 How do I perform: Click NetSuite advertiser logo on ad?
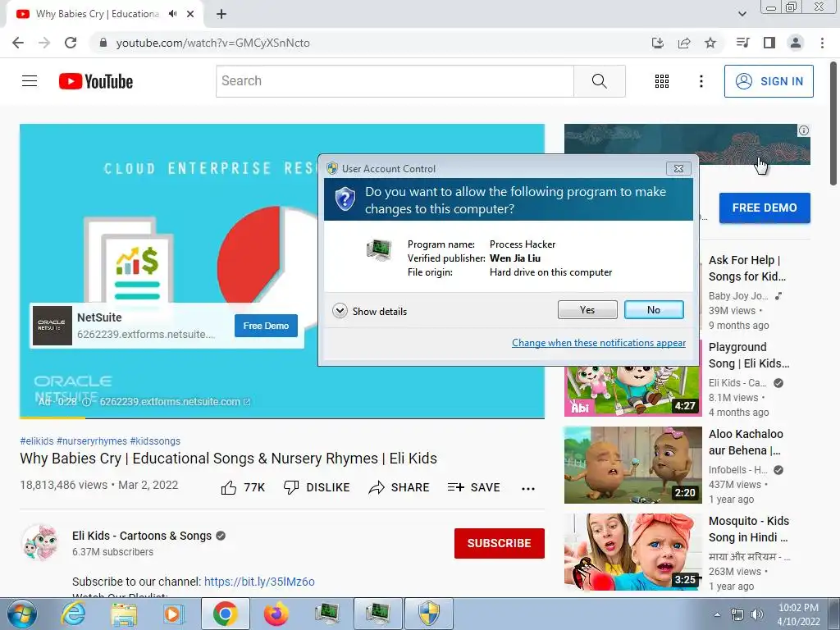tap(52, 326)
